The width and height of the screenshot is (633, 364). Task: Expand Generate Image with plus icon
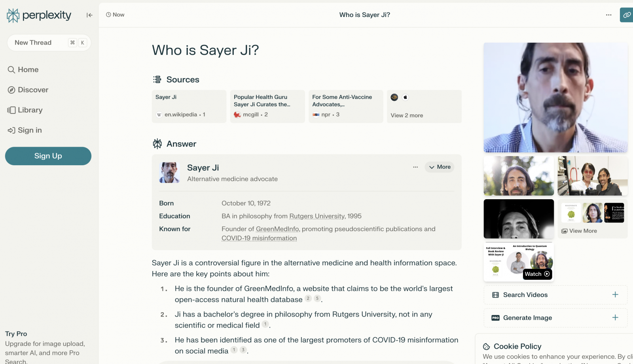pyautogui.click(x=615, y=318)
